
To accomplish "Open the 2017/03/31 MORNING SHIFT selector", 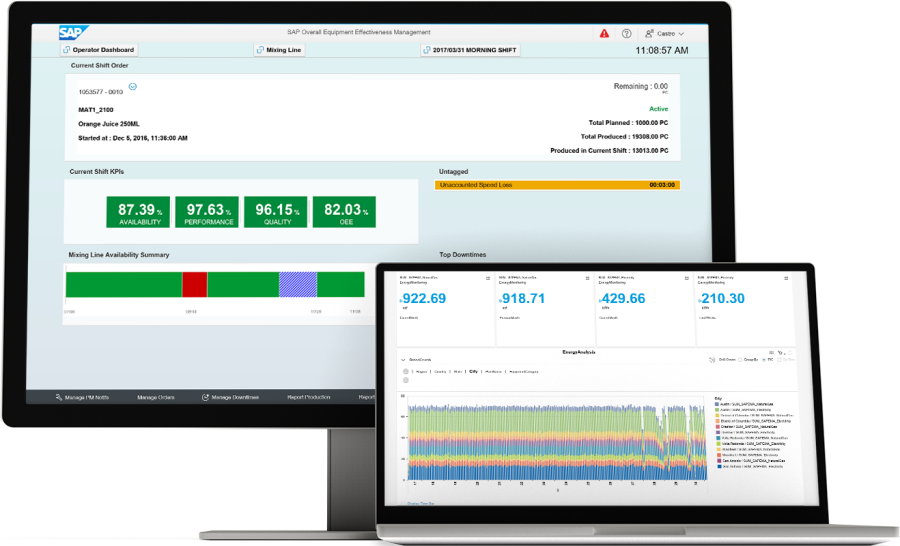I will 470,50.
